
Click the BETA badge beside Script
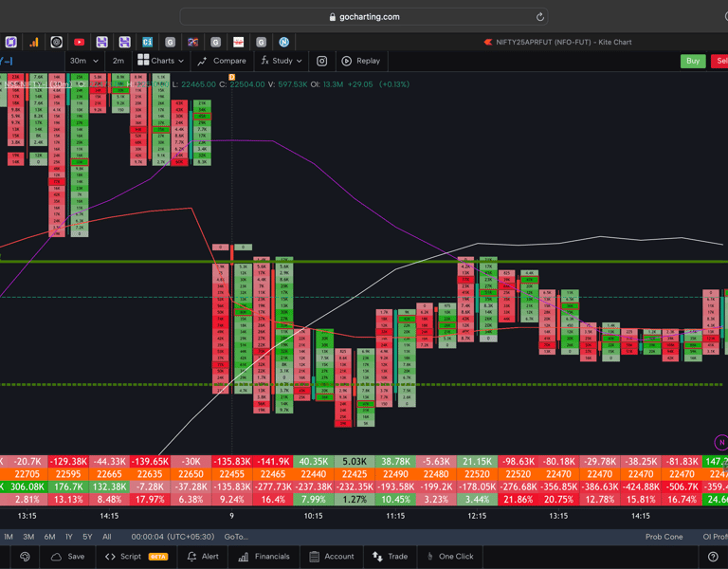point(158,557)
